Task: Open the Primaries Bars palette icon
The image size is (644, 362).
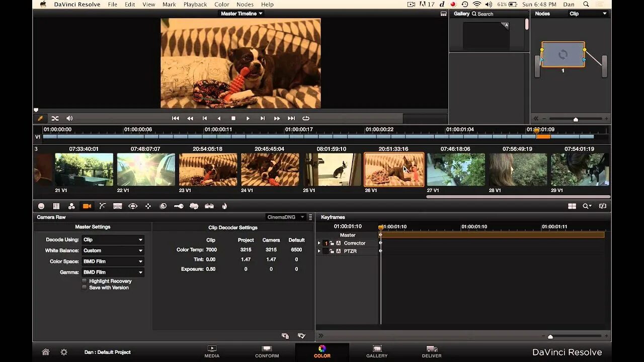Action: pos(56,206)
